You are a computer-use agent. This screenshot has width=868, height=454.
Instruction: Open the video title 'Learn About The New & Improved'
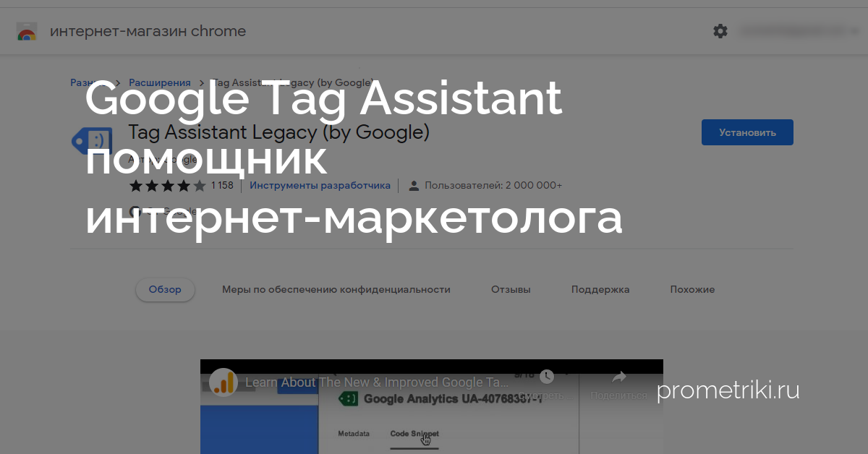(x=377, y=382)
